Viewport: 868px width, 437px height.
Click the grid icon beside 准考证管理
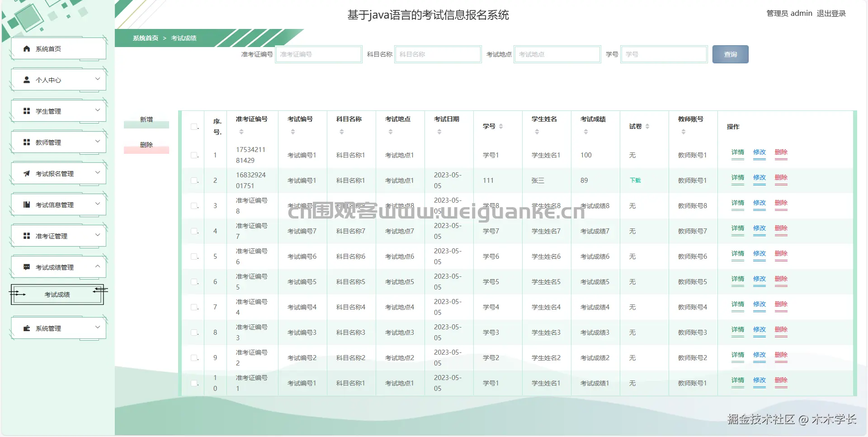27,236
